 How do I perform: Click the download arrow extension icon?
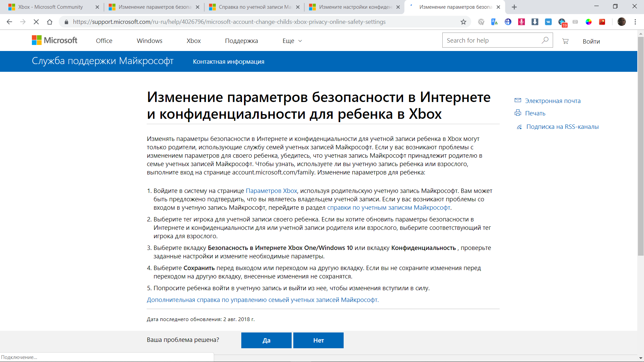tap(535, 22)
